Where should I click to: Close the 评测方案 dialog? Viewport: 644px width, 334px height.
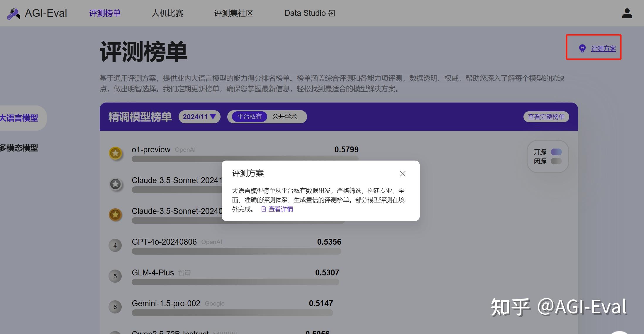click(x=403, y=173)
